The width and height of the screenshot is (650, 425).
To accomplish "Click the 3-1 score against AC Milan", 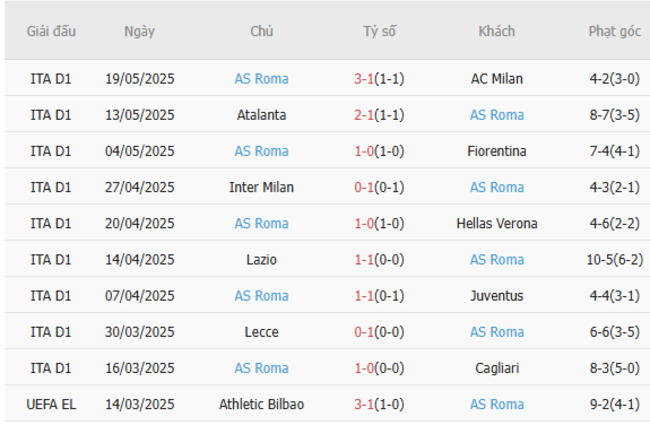I will pyautogui.click(x=365, y=79).
